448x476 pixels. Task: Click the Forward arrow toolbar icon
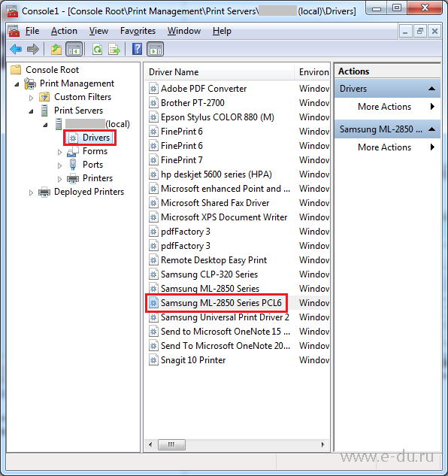point(33,49)
